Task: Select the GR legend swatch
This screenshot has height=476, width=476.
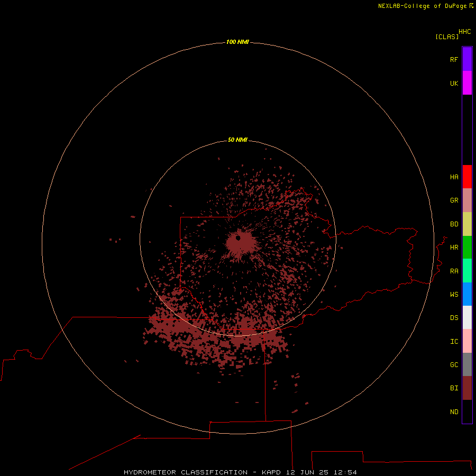Action: coord(467,200)
